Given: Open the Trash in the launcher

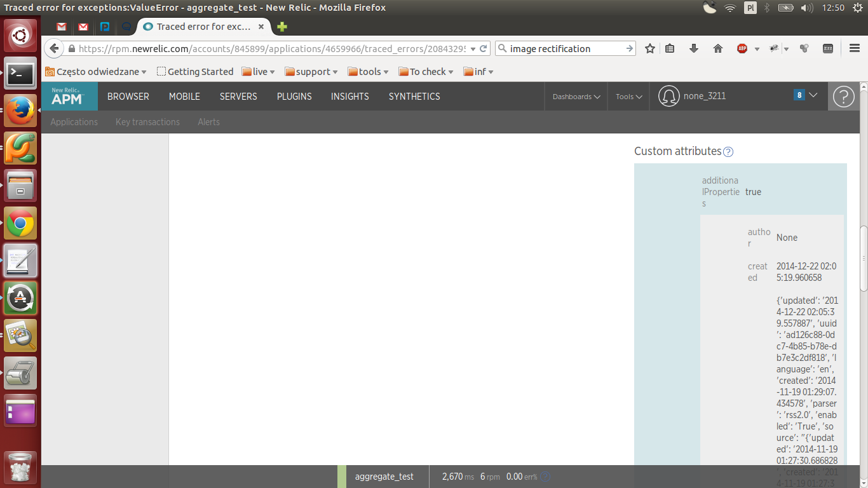Looking at the screenshot, I should [20, 468].
